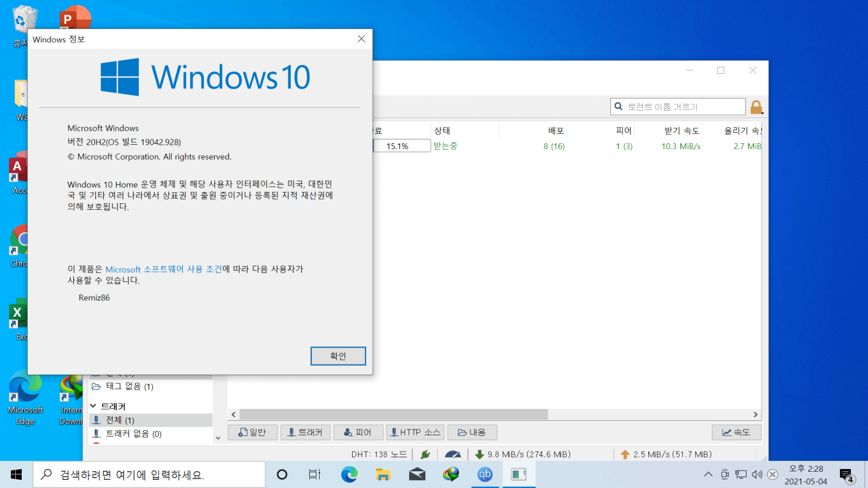Viewport: 868px width, 488px height.
Task: Show hidden system tray icons
Action: click(708, 475)
